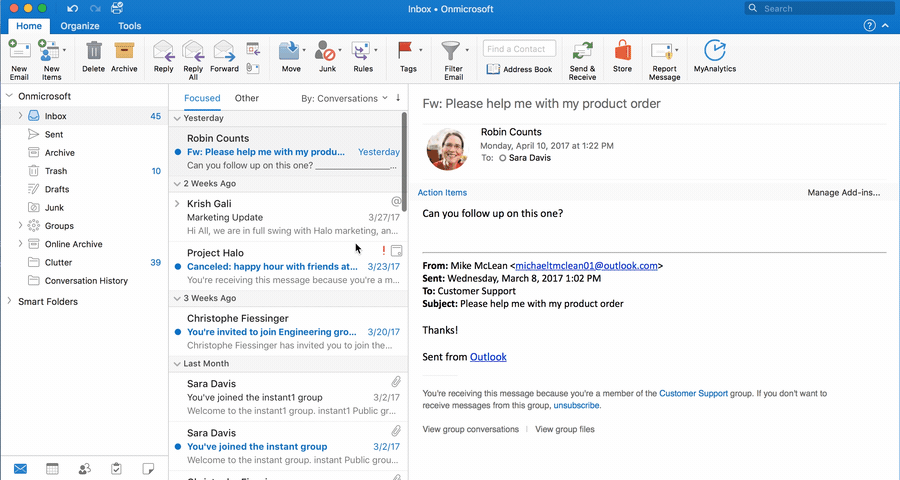900x480 pixels.
Task: Click the Find a Contact field
Action: click(519, 48)
